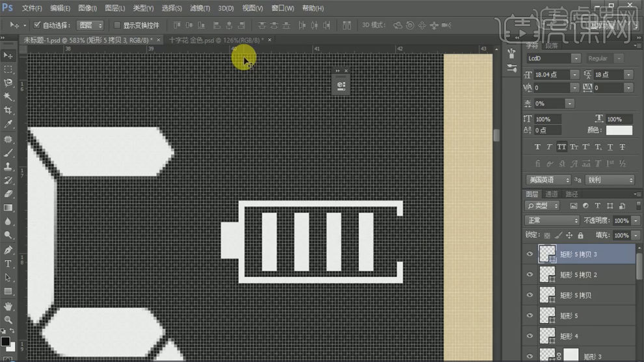
Task: Select the Hand tool
Action: coord(8,307)
